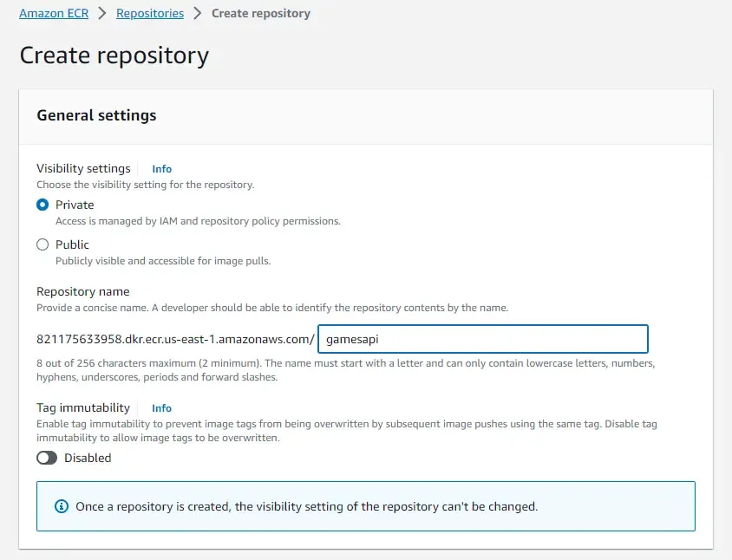Click the repository name input field
Image resolution: width=732 pixels, height=560 pixels.
482,339
